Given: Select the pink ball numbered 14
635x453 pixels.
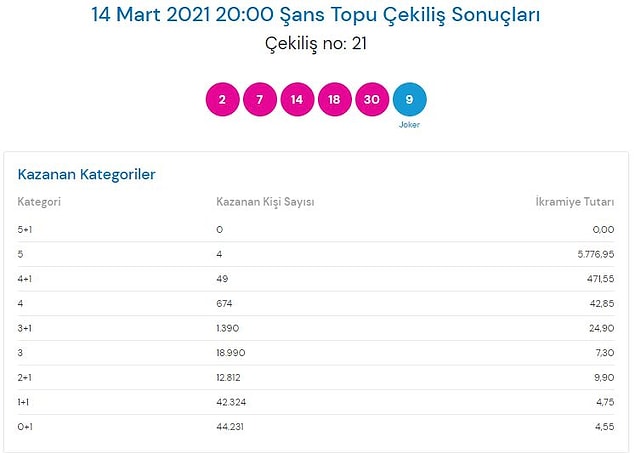Looking at the screenshot, I should click(297, 99).
